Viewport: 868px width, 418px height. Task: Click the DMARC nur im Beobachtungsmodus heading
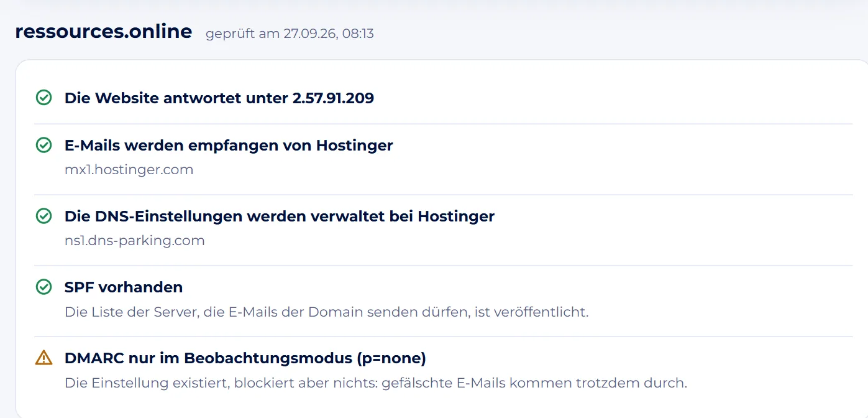245,358
